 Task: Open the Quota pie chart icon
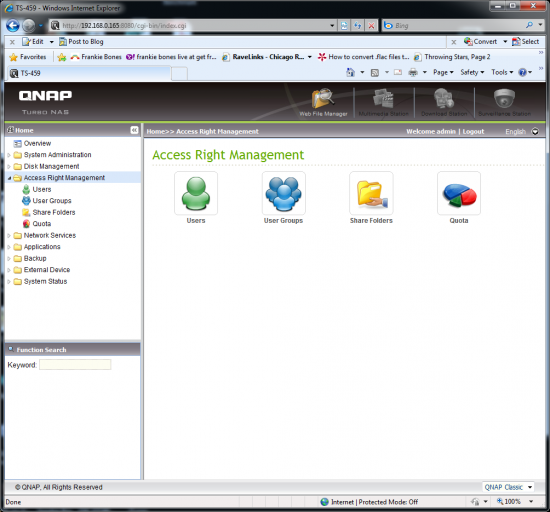coord(459,193)
